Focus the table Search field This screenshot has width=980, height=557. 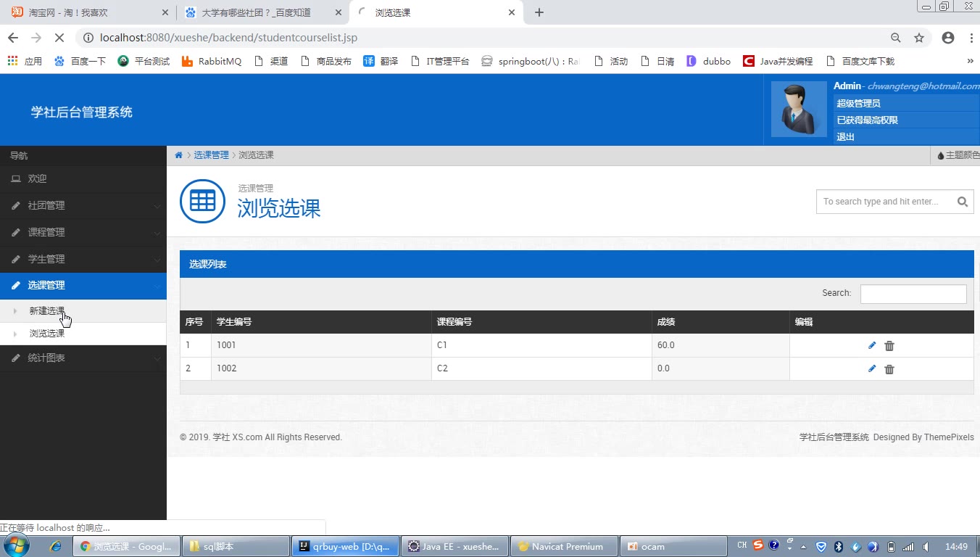coord(913,294)
